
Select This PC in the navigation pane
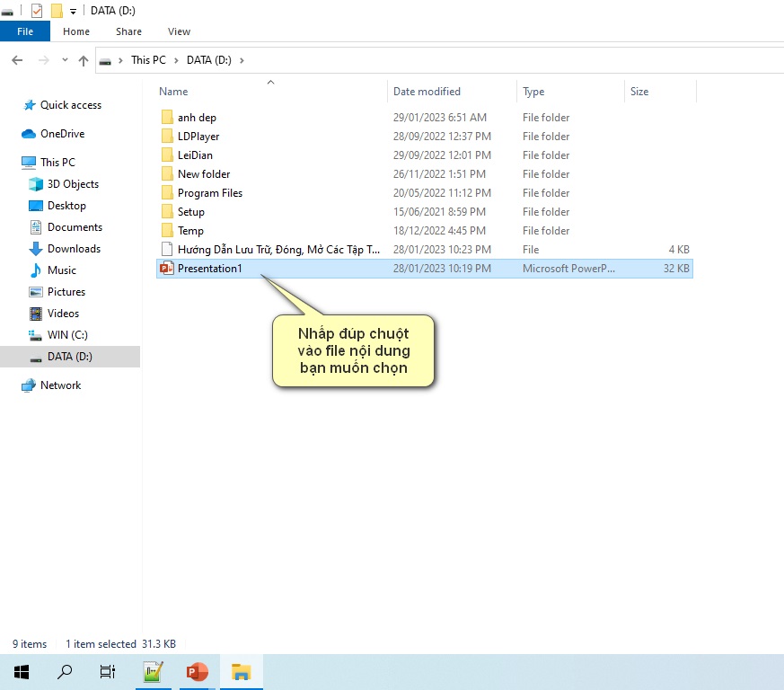[x=57, y=162]
